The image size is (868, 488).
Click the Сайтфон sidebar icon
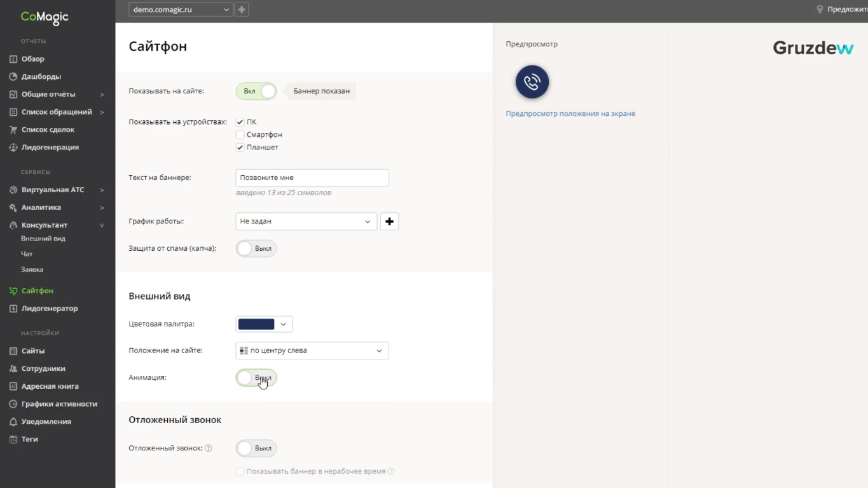tap(13, 291)
